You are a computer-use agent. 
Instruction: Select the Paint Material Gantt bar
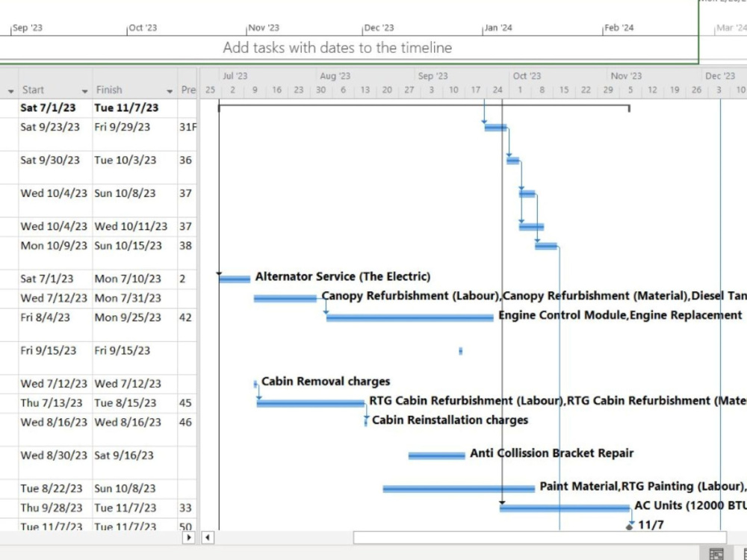coord(459,489)
